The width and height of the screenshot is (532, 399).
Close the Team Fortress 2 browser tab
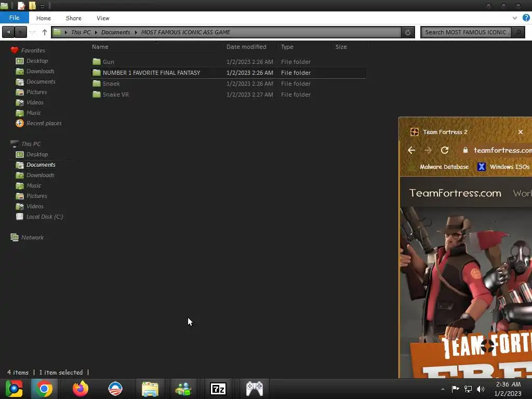point(521,132)
